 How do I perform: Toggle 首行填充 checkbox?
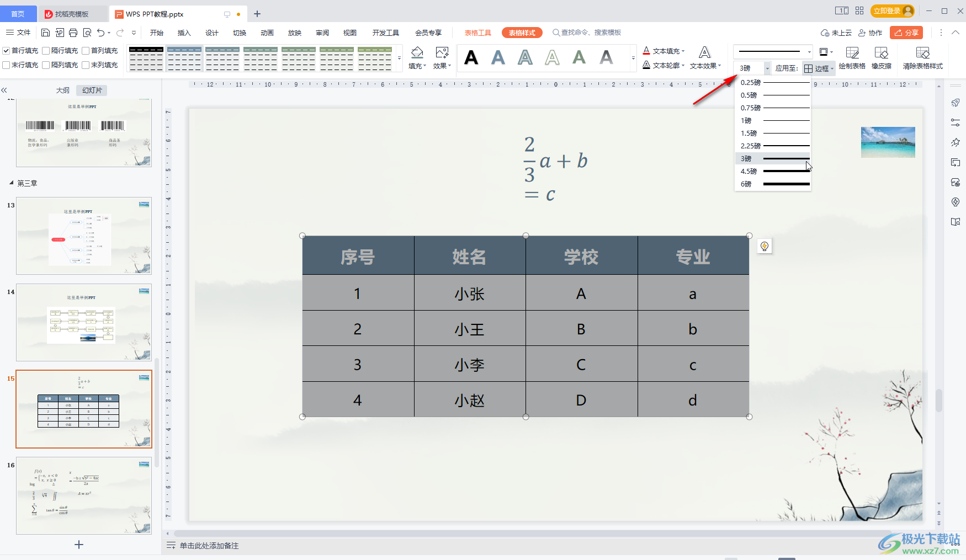[6, 51]
